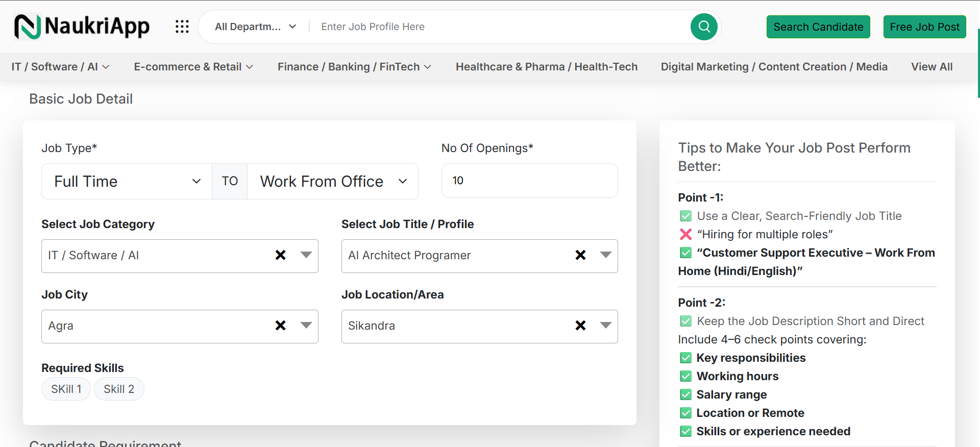This screenshot has height=447, width=980.
Task: Click the Search Candidate button
Action: (x=818, y=27)
